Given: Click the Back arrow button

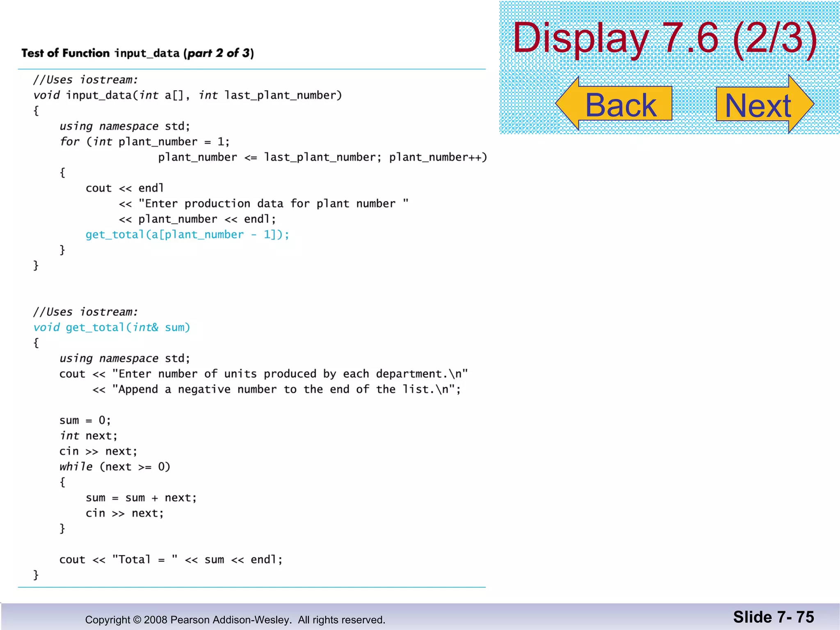Looking at the screenshot, I should pyautogui.click(x=614, y=104).
